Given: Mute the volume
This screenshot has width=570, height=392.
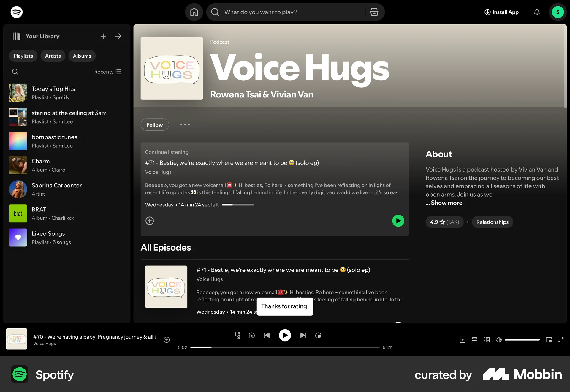Looking at the screenshot, I should [x=499, y=340].
